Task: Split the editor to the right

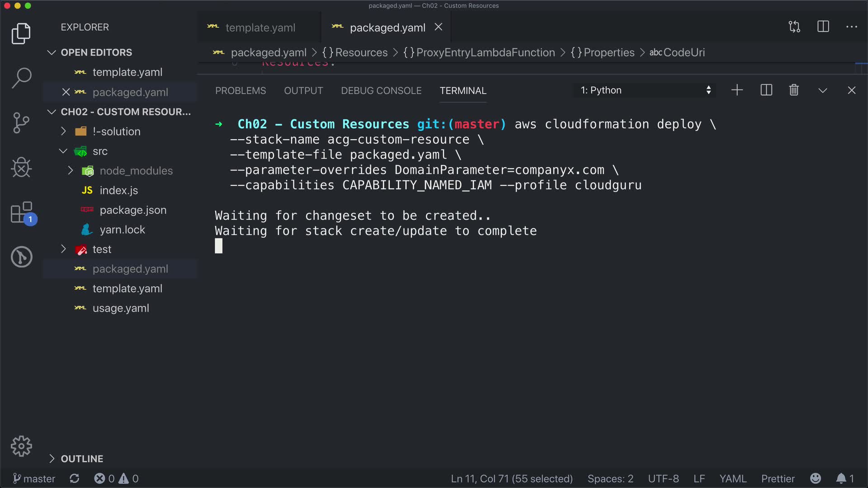Action: (x=823, y=27)
